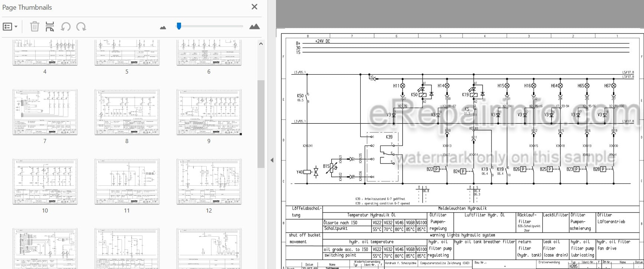The image size is (644, 269).
Task: Click the K39 relay label in schematic
Action: [389, 137]
